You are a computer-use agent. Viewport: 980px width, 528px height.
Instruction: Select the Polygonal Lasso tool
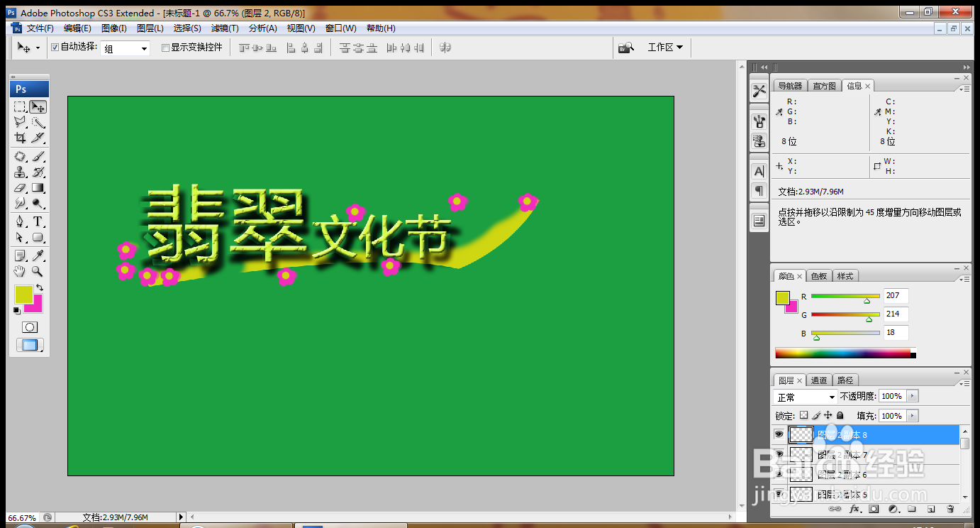(x=20, y=122)
